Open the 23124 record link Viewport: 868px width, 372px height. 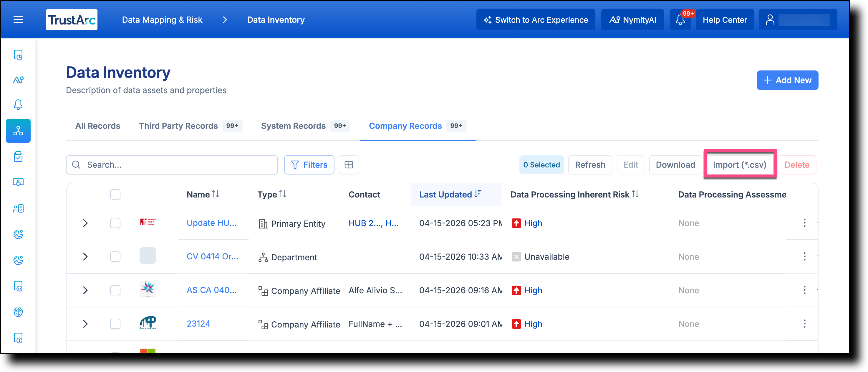[x=198, y=324]
